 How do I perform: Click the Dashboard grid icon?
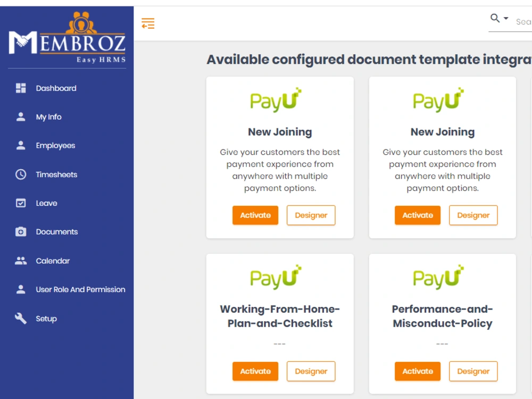tap(21, 88)
